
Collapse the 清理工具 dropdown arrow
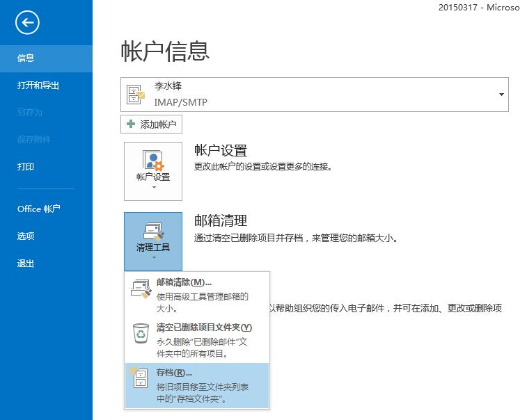(x=152, y=259)
